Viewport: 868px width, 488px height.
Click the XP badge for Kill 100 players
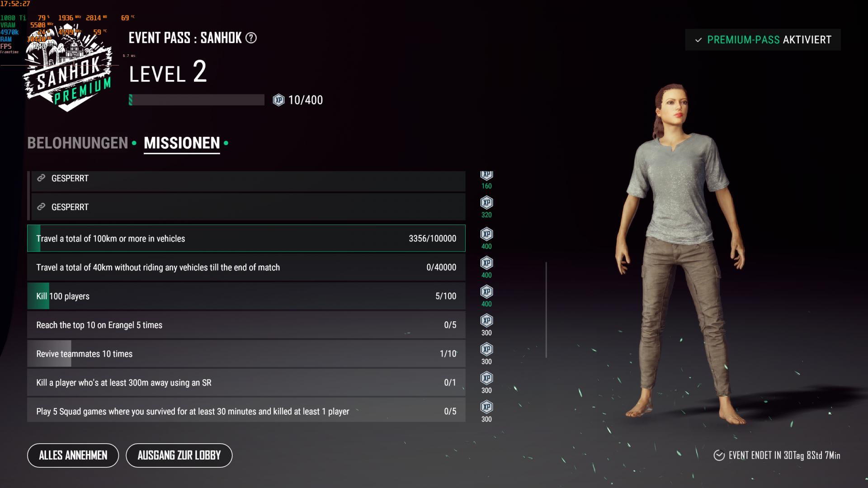(x=486, y=292)
